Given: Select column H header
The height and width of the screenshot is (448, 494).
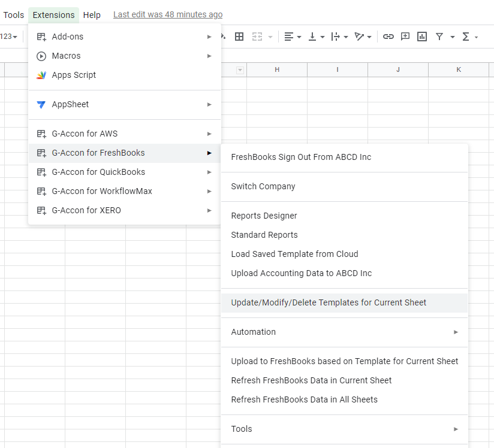Looking at the screenshot, I should point(277,69).
